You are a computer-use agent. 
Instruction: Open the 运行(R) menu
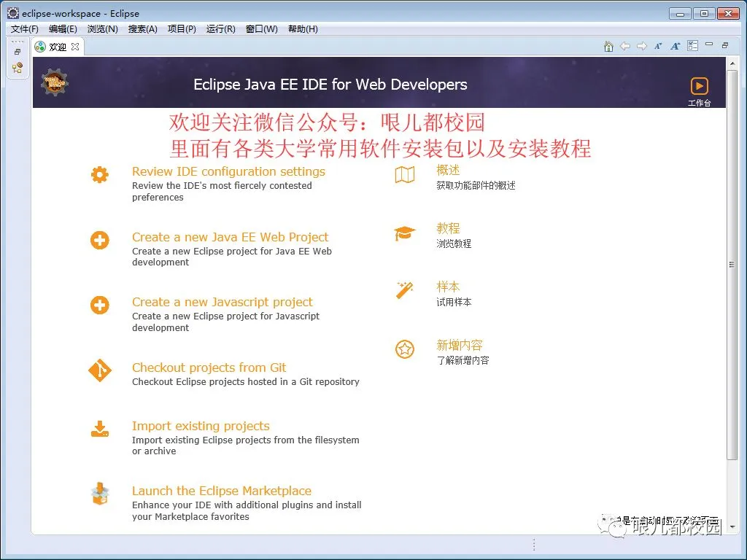220,29
